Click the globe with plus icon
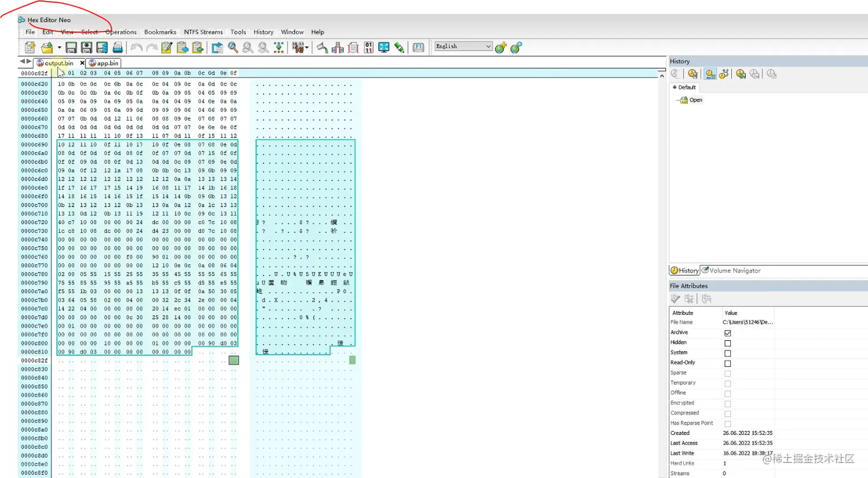Viewport: 868px width, 478px height. click(501, 48)
